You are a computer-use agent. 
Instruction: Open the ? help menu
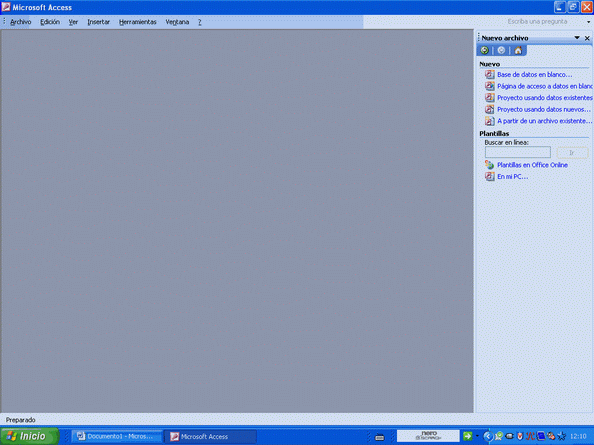pyautogui.click(x=200, y=22)
